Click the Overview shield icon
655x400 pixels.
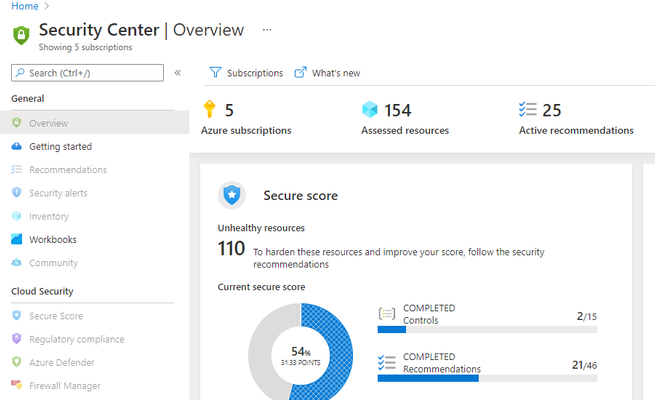coord(16,122)
